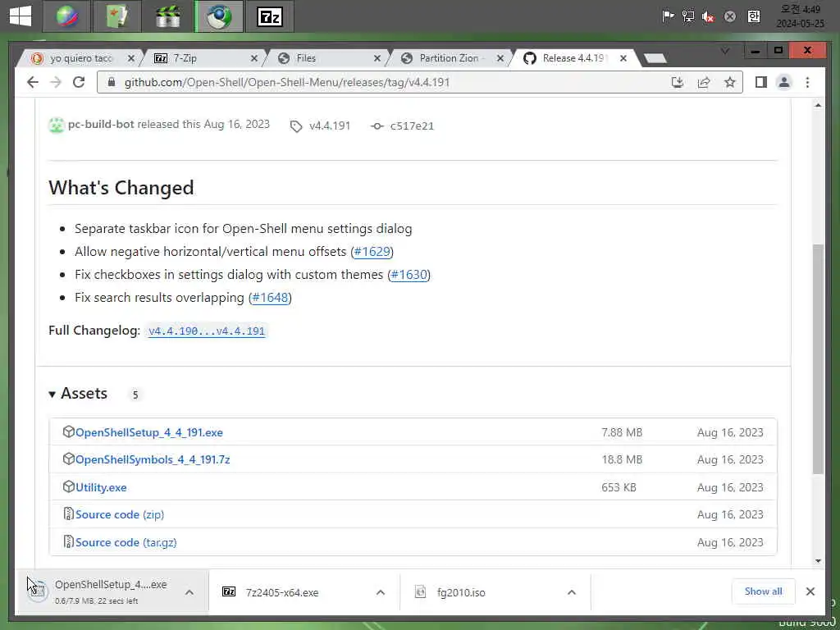This screenshot has width=840, height=630.
Task: Open issue link #1629
Action: point(372,252)
